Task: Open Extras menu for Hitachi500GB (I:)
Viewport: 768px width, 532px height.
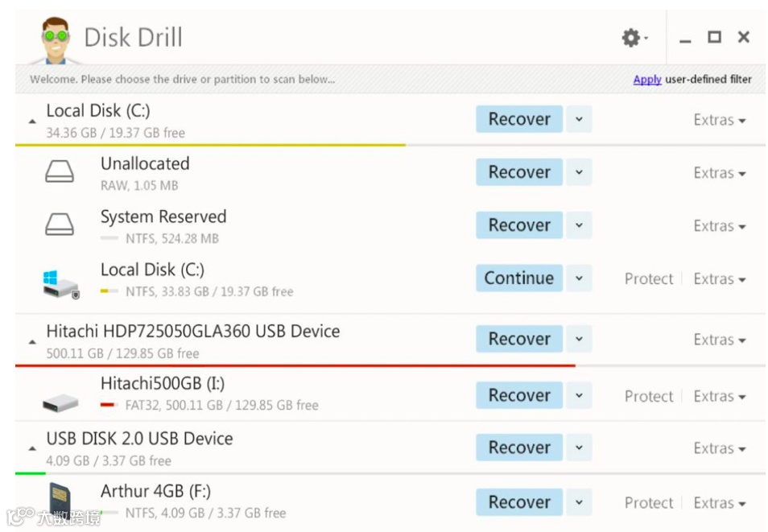Action: tap(720, 396)
